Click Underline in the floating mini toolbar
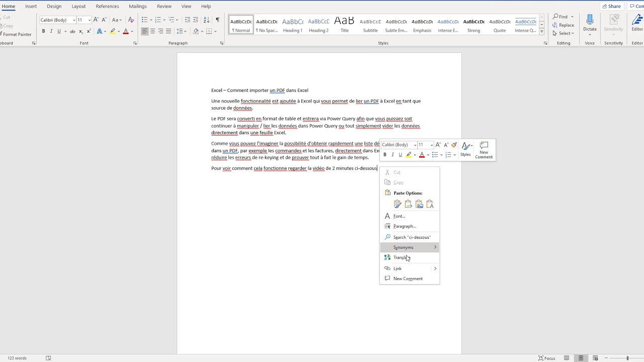Viewport: 644px width, 362px height. (x=400, y=155)
